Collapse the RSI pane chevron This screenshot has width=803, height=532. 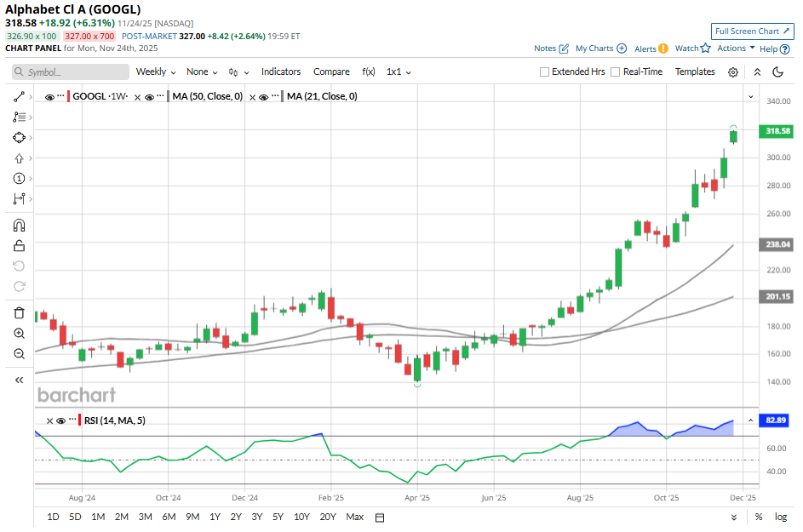751,420
